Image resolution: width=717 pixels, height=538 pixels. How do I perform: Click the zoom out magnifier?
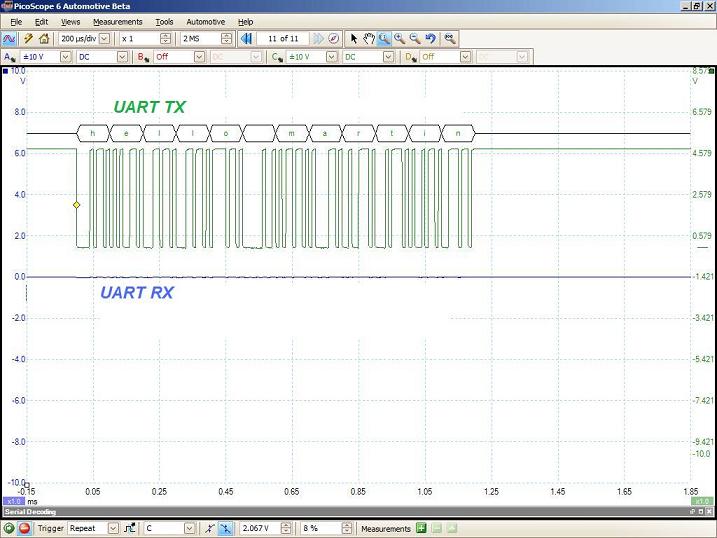click(x=415, y=39)
